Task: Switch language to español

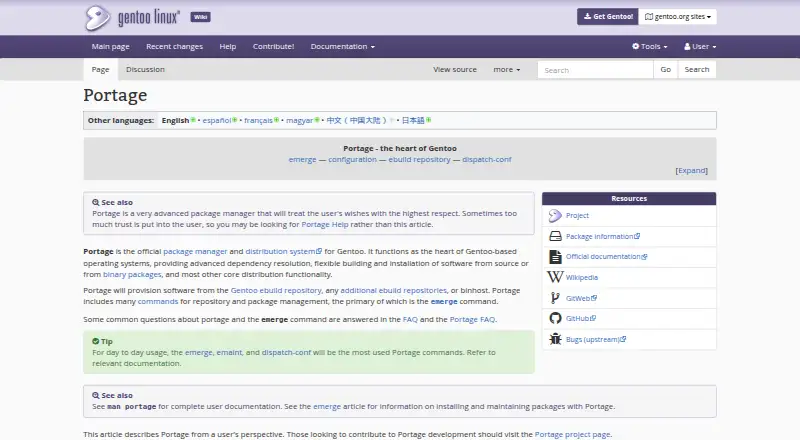Action: pos(216,120)
